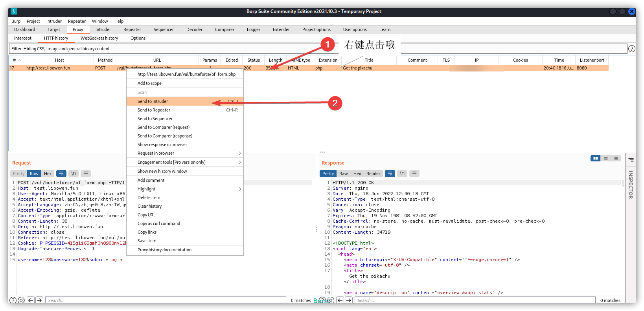Toggle non-printable characters in Response pane
Viewport: 644px width, 311px height.
[402, 174]
